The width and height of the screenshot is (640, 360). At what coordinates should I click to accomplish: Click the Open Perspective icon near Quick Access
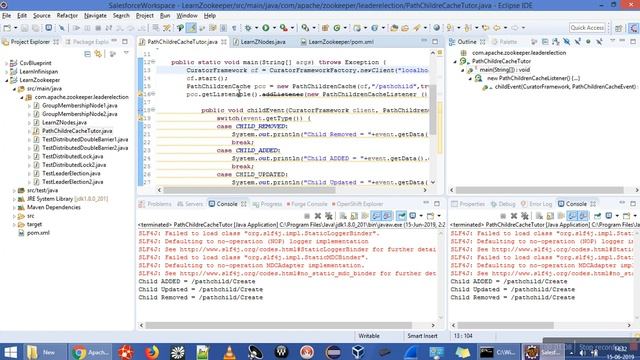click(x=619, y=28)
